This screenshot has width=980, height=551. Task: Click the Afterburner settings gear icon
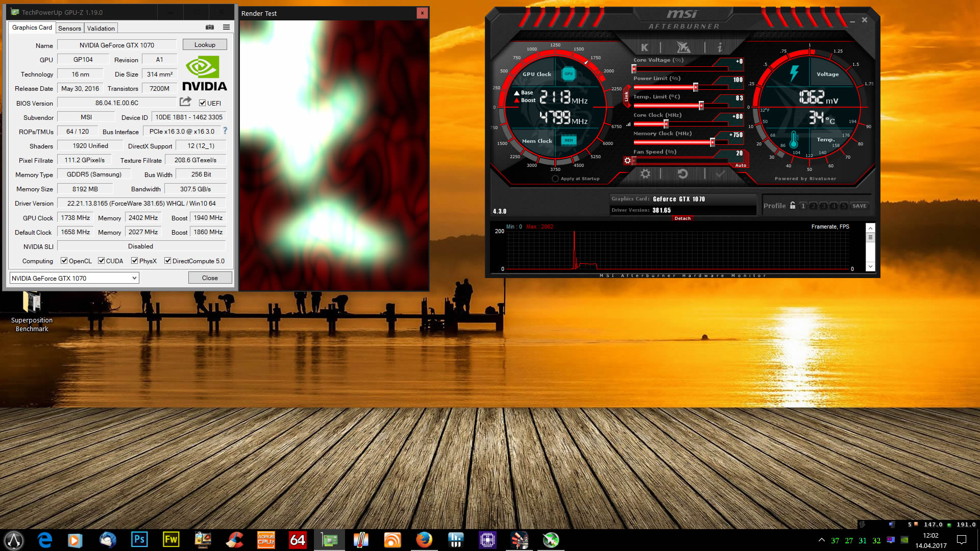(645, 174)
